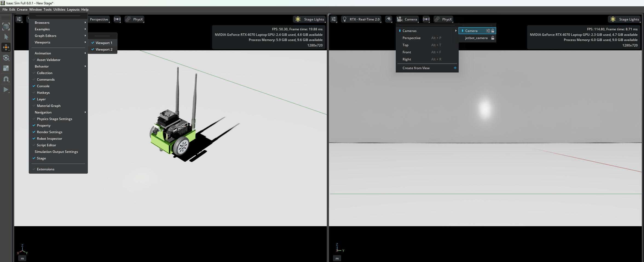This screenshot has width=644, height=262.
Task: Open Viewport 2 RTX Real-Time 2.0 renderer menu
Action: pos(361,19)
